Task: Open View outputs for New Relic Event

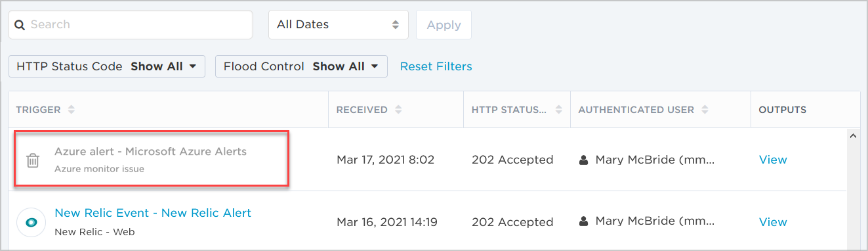Action: [x=773, y=222]
